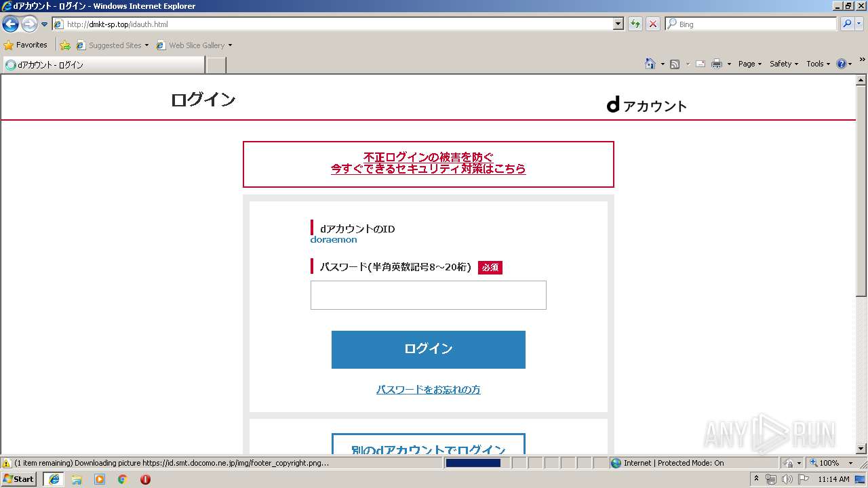Open Web Slice Gallery dropdown
Viewport: 868px width, 488px height.
pyautogui.click(x=195, y=45)
